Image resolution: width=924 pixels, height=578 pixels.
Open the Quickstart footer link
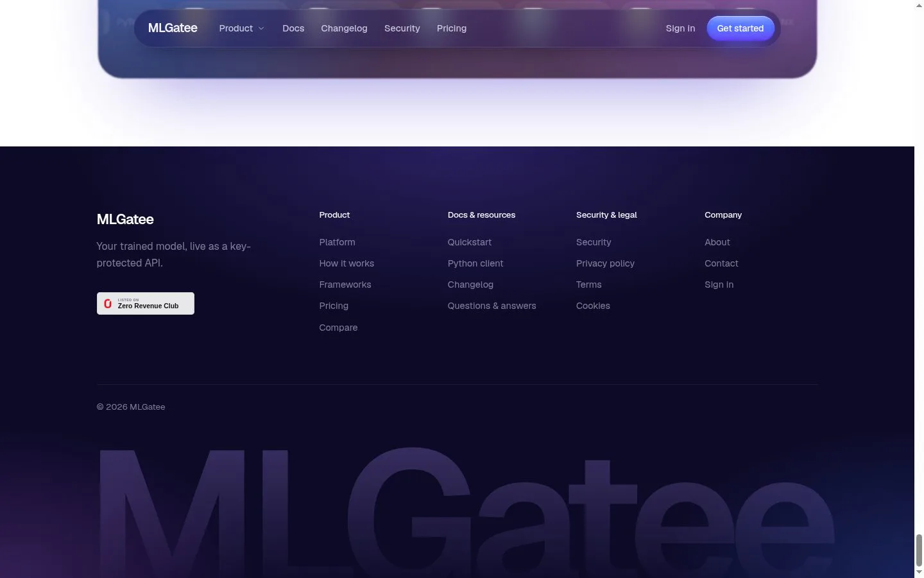pos(470,242)
